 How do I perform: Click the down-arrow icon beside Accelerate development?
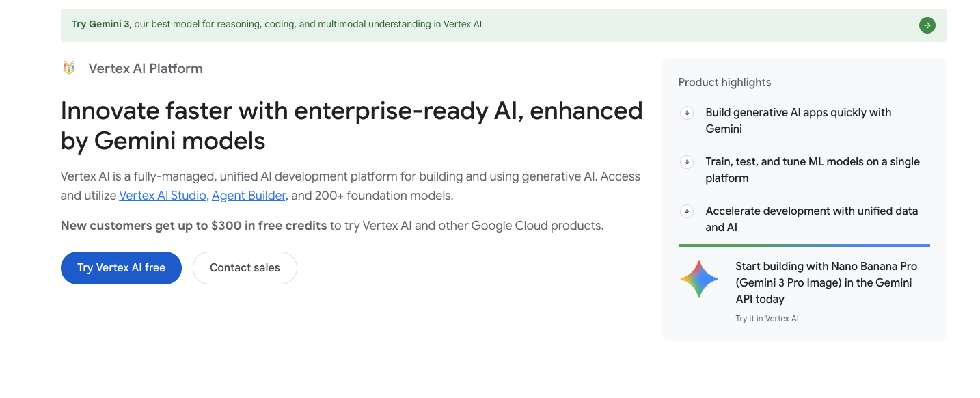tap(687, 211)
